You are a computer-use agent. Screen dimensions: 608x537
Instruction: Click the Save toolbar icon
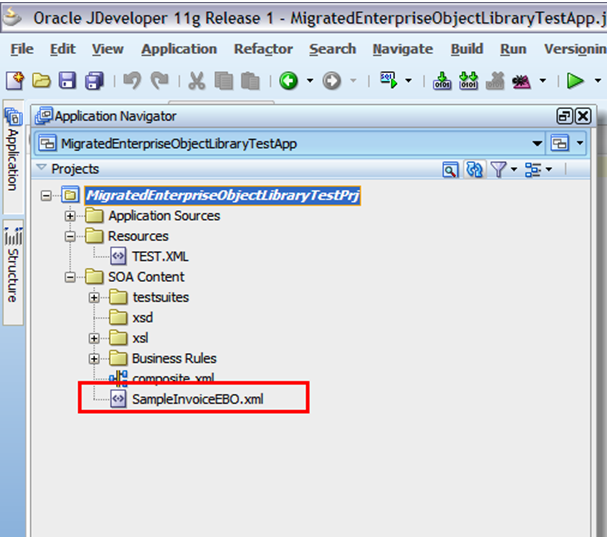click(67, 81)
